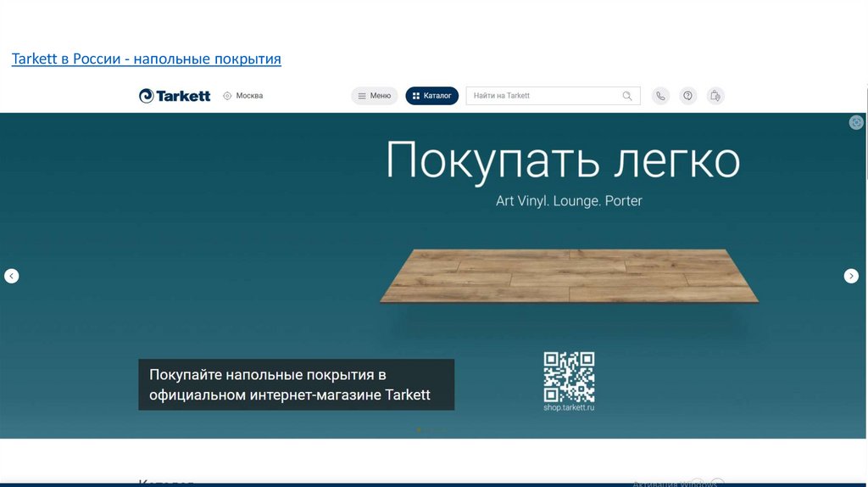Viewport: 868px width, 487px height.
Task: Click the wooden floor plank image
Action: (569, 276)
